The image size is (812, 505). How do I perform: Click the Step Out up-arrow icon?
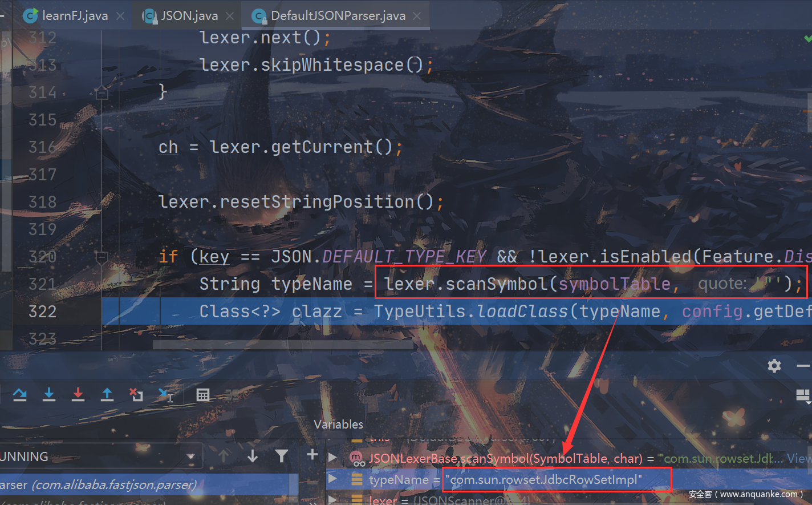[x=107, y=394]
